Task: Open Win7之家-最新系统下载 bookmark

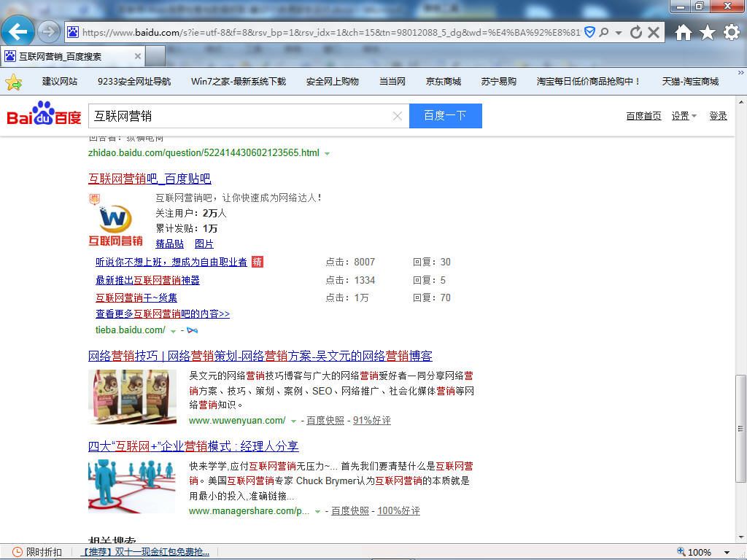Action: point(239,82)
